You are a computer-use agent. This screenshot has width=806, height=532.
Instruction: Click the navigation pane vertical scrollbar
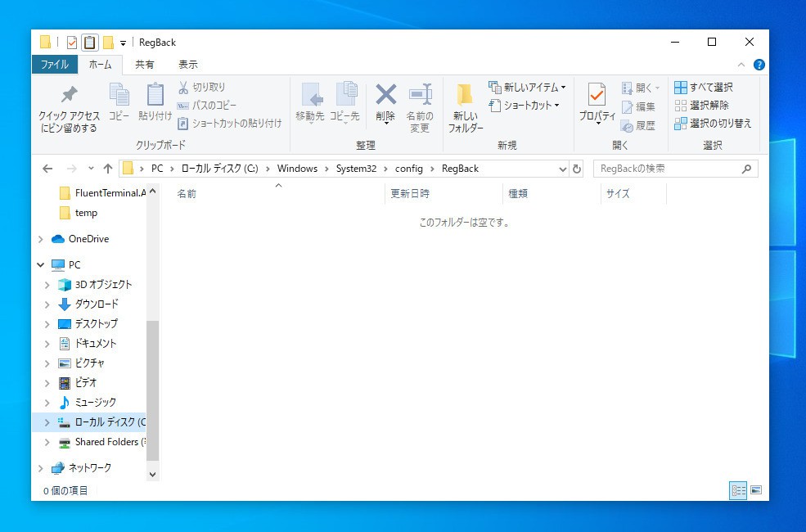tap(152, 385)
